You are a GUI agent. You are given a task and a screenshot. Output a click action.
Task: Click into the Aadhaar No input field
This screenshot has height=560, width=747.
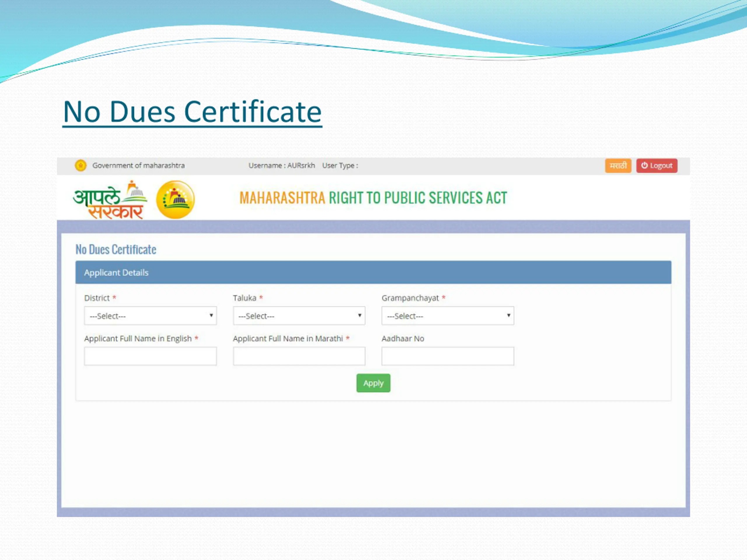[448, 356]
